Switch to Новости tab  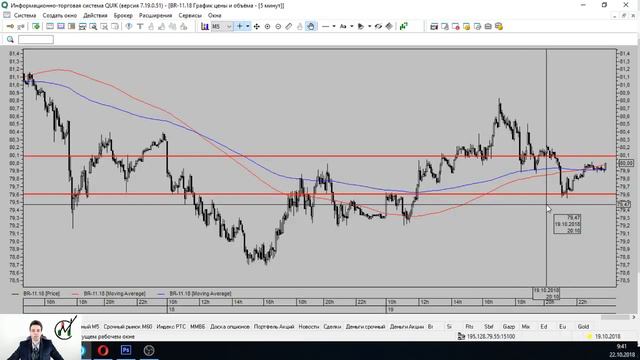coord(309,327)
